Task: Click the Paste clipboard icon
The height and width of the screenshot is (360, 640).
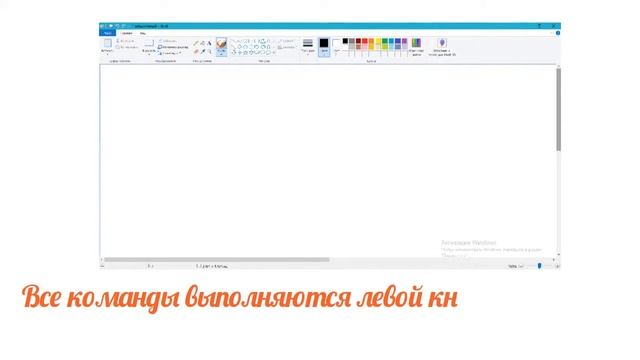Action: coord(107,43)
